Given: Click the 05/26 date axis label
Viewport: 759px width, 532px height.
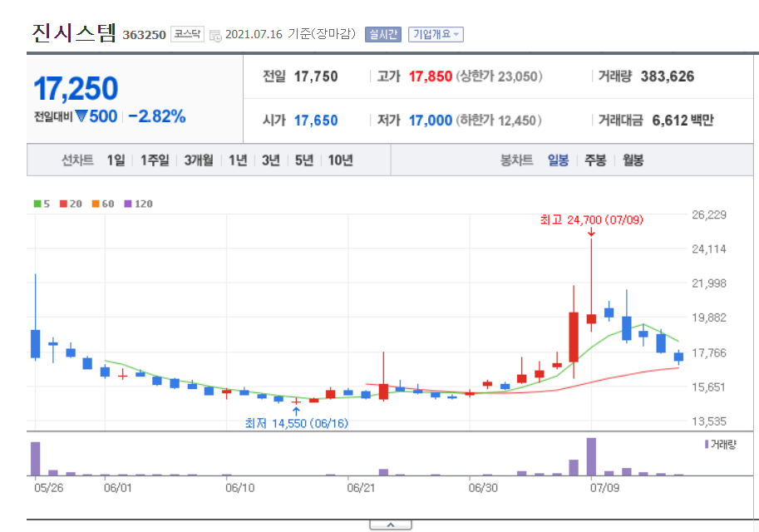Looking at the screenshot, I should pyautogui.click(x=49, y=488).
